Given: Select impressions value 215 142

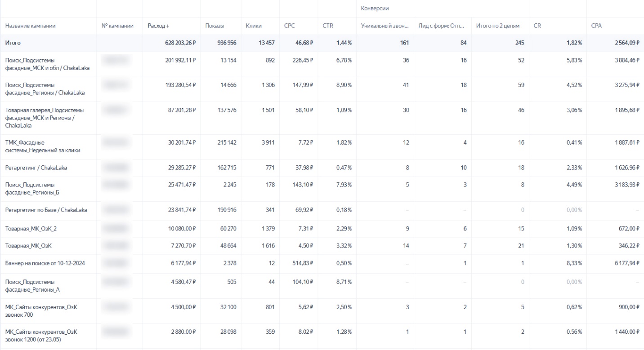Looking at the screenshot, I should coord(227,142).
